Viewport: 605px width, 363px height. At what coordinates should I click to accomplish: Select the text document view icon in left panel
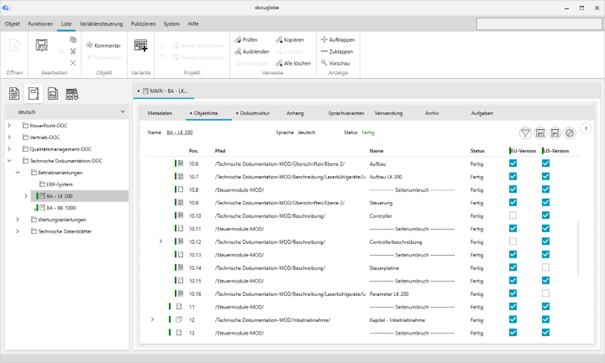click(x=14, y=93)
